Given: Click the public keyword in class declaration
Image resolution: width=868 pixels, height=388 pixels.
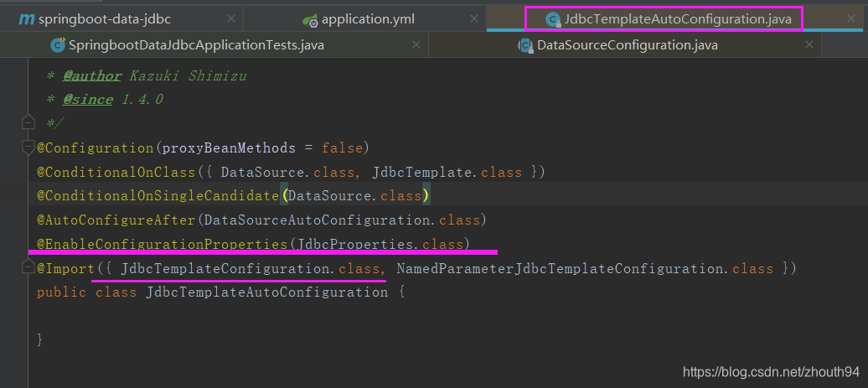Looking at the screenshot, I should point(62,292).
